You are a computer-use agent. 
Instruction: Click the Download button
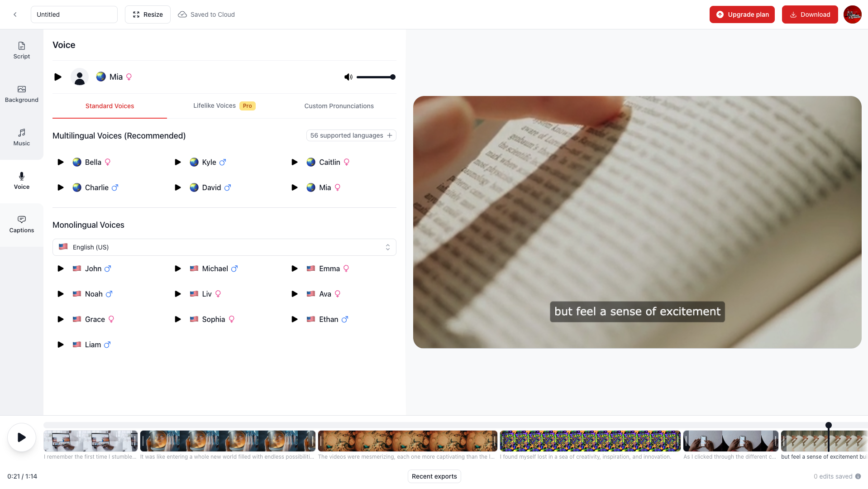pyautogui.click(x=810, y=14)
